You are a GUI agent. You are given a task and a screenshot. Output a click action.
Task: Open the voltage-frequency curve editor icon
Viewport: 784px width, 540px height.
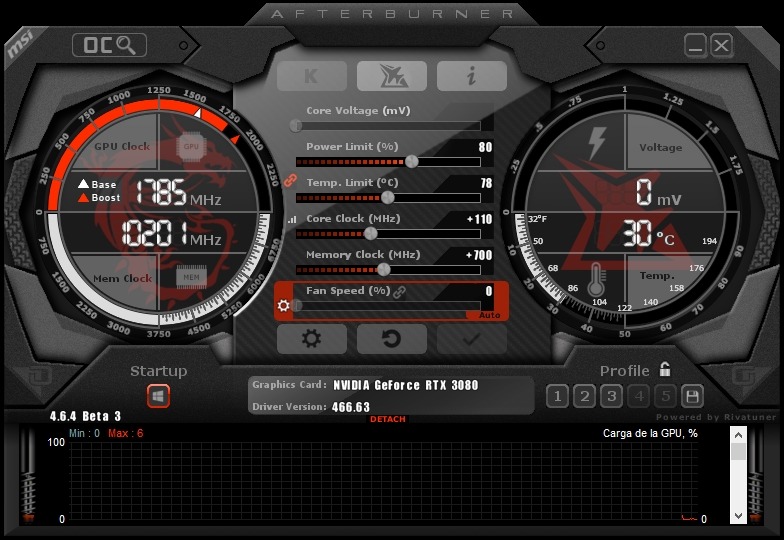point(292,220)
